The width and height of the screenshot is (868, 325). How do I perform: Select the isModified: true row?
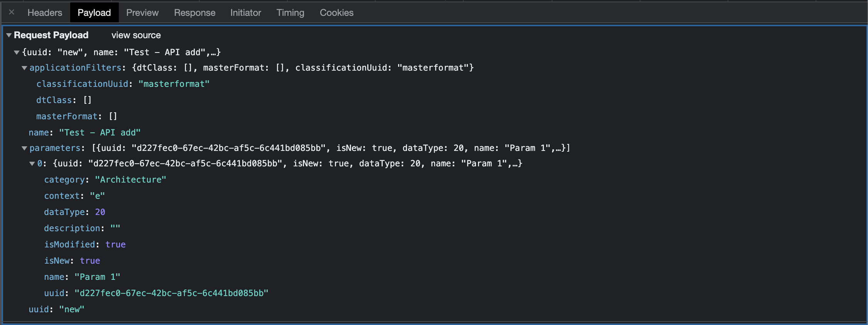(x=85, y=244)
